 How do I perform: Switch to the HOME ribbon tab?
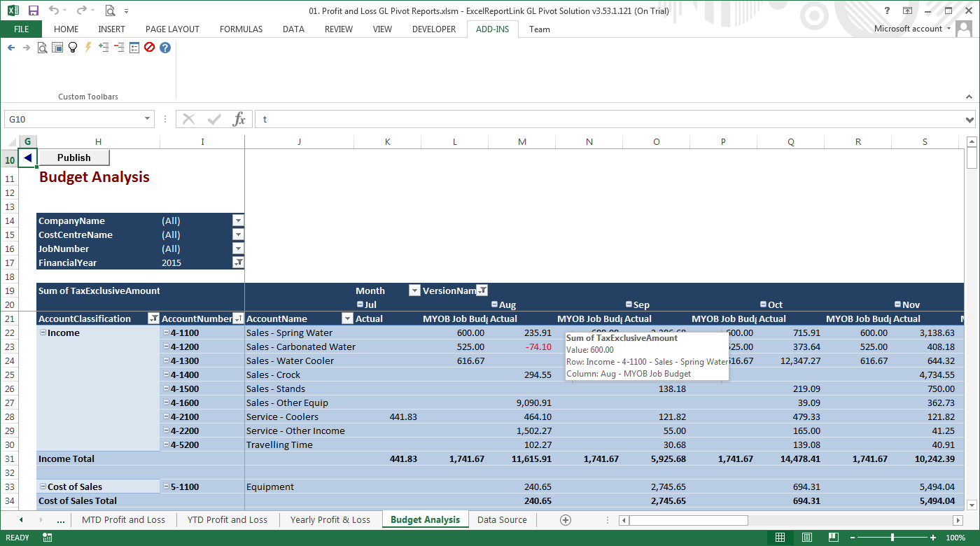(66, 29)
